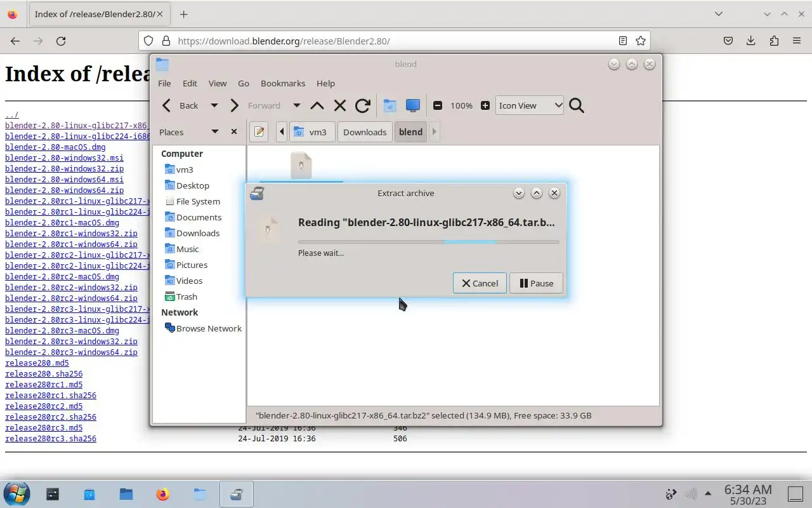Open the start menu button

[x=16, y=494]
